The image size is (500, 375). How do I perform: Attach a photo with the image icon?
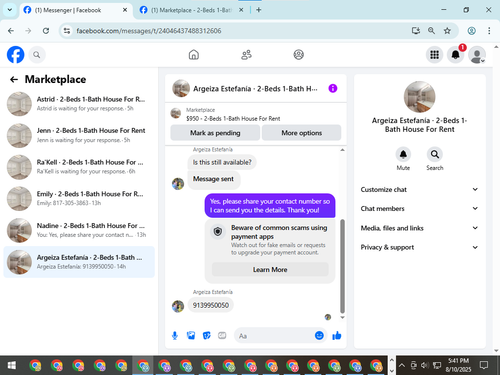pyautogui.click(x=191, y=336)
